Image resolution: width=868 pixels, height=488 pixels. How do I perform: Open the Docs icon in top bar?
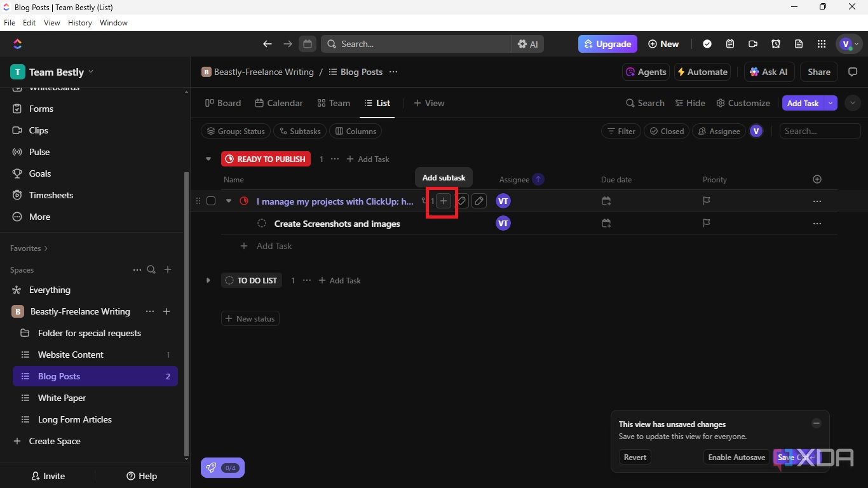[799, 44]
